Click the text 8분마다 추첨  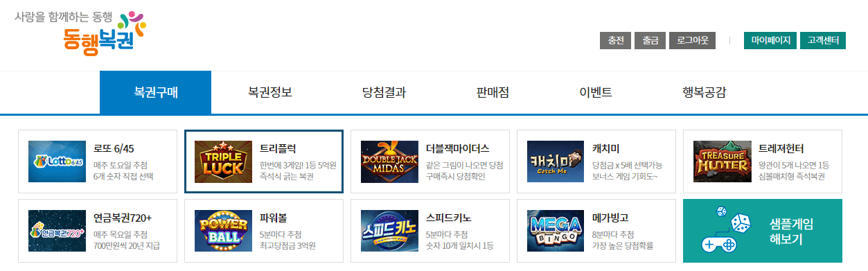point(613,234)
